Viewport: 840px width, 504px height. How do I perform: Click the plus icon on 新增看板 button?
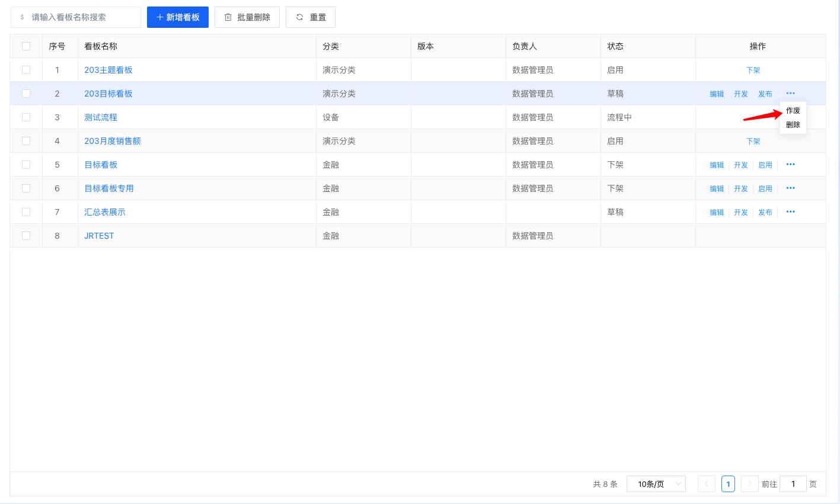pos(159,17)
